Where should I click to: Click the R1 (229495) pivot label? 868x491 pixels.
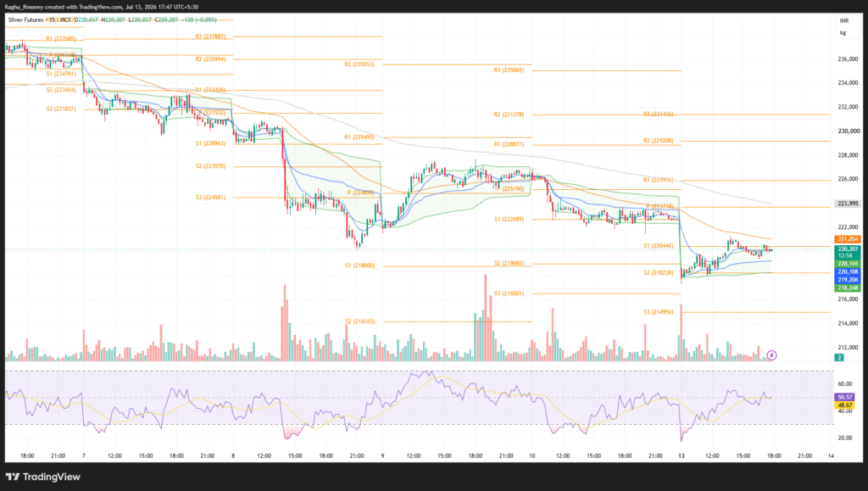[359, 137]
